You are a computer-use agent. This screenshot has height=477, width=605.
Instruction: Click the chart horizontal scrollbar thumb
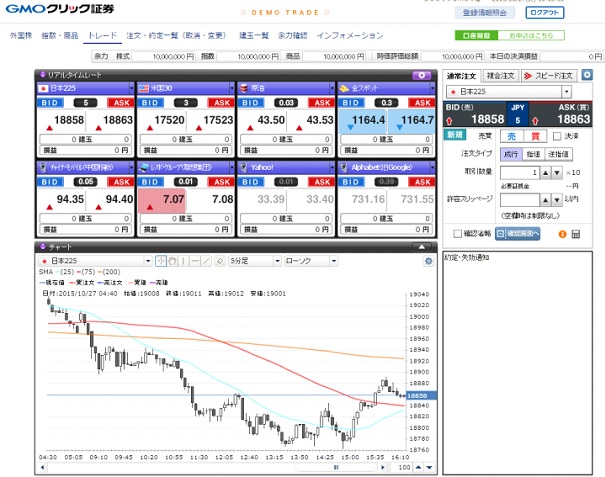336,467
